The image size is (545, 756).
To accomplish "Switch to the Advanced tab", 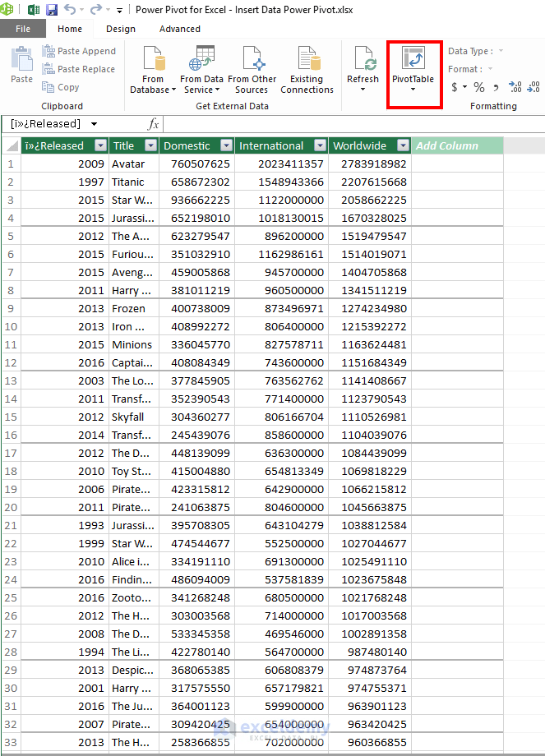I will tap(180, 29).
